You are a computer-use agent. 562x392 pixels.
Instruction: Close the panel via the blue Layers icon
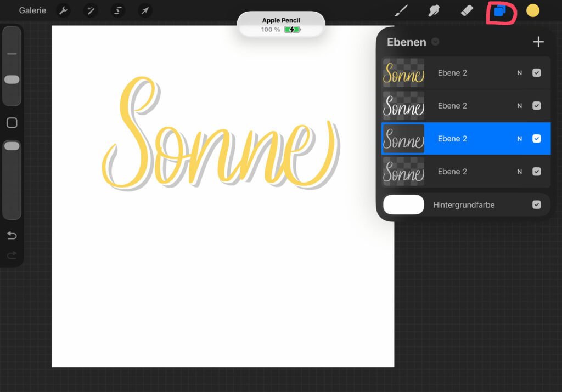pos(499,11)
